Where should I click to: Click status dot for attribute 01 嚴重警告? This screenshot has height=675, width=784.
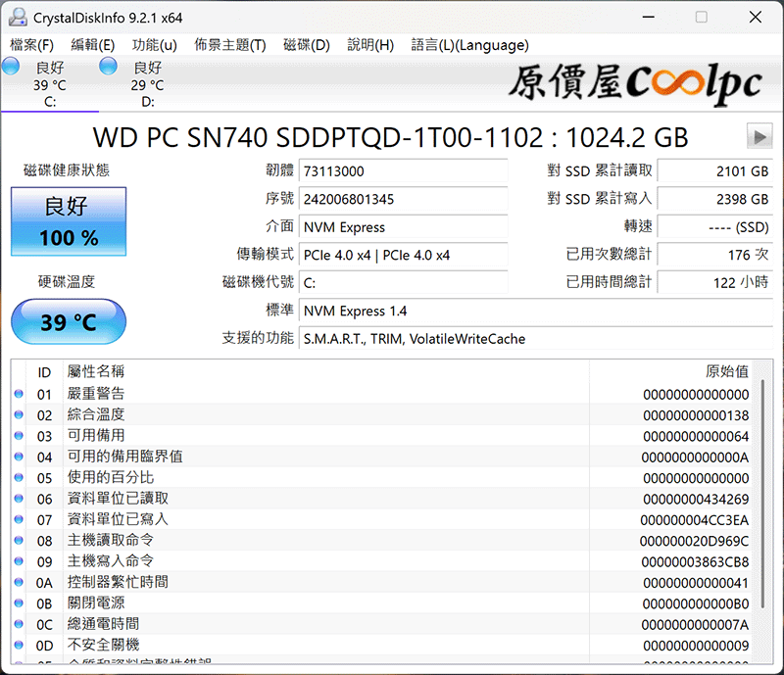[x=19, y=394]
